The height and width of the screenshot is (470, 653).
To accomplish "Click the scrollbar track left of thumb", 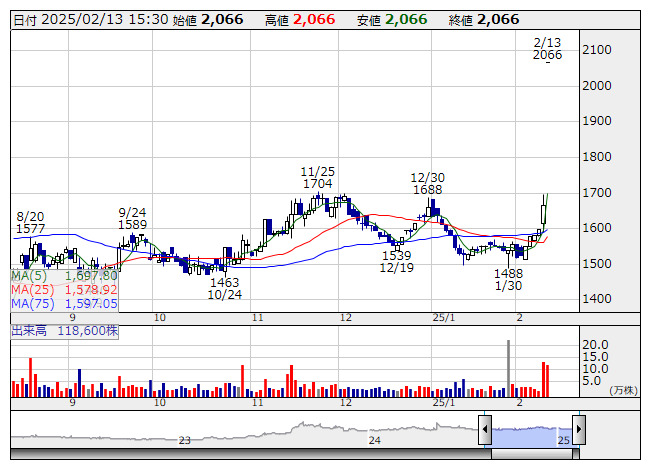I will coord(251,453).
